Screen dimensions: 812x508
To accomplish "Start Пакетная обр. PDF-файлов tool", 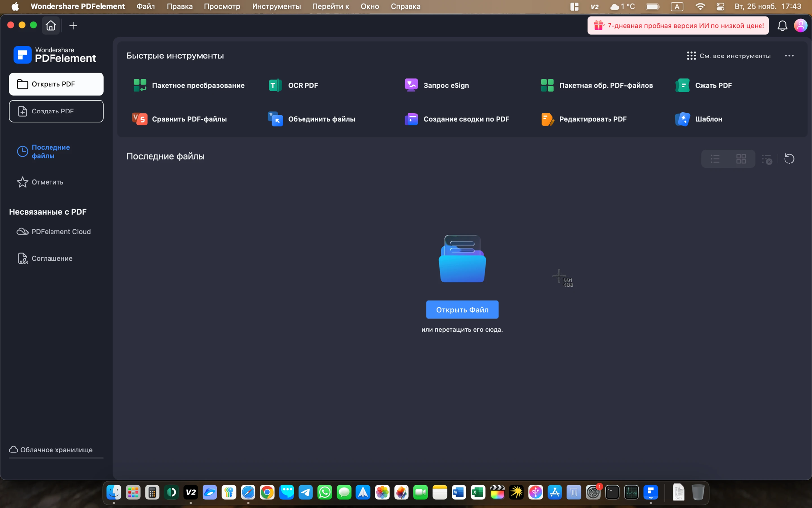I will click(596, 85).
